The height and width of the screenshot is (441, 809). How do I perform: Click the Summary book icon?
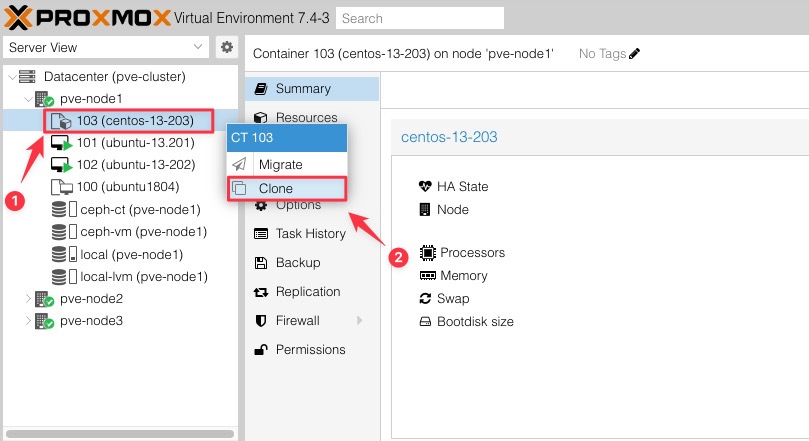pyautogui.click(x=261, y=89)
